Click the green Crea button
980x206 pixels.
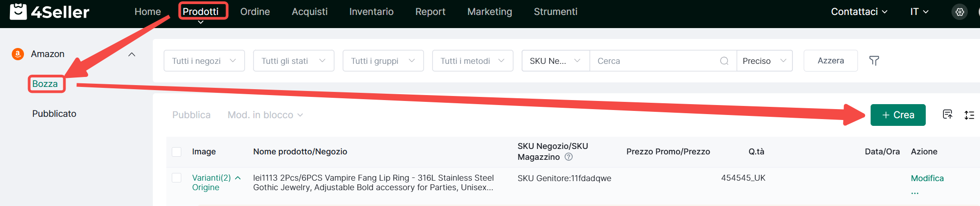(898, 115)
